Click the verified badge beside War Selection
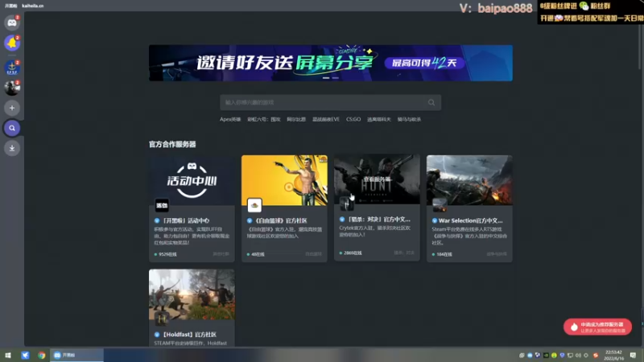Viewport: 644px width, 362px height. click(x=435, y=220)
